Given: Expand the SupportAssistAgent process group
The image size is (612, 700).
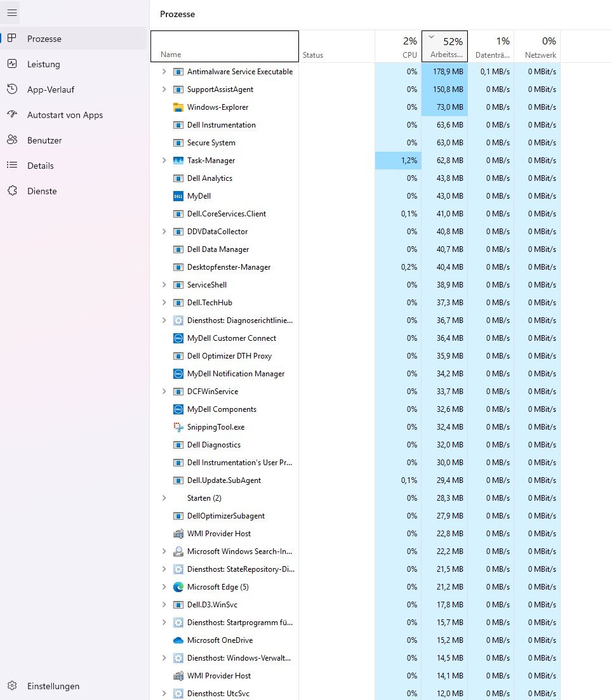Looking at the screenshot, I should 164,89.
